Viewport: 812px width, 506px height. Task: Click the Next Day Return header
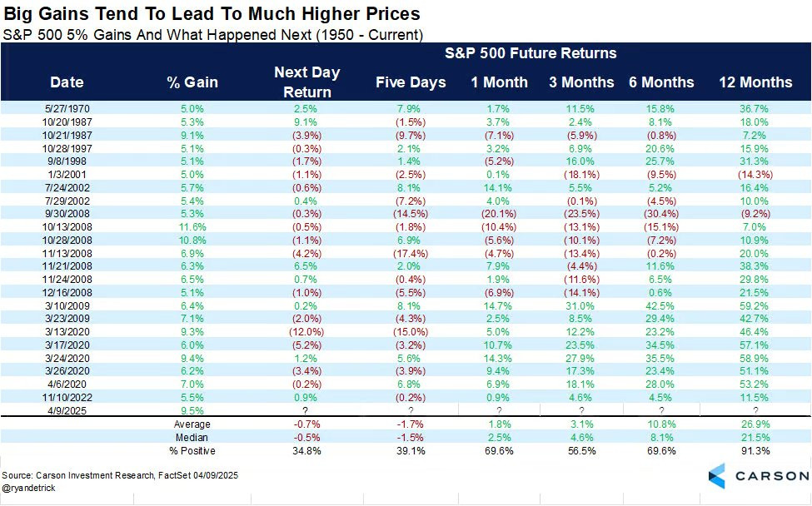pyautogui.click(x=307, y=82)
